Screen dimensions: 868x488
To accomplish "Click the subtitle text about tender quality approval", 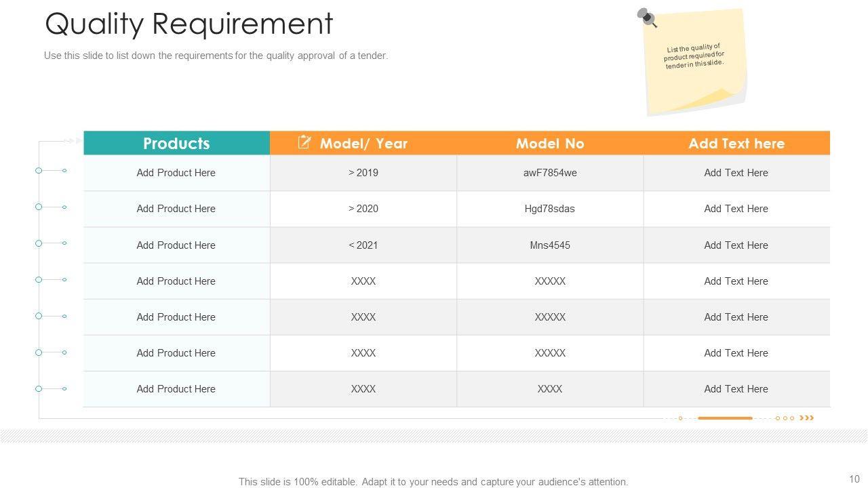I will point(216,56).
